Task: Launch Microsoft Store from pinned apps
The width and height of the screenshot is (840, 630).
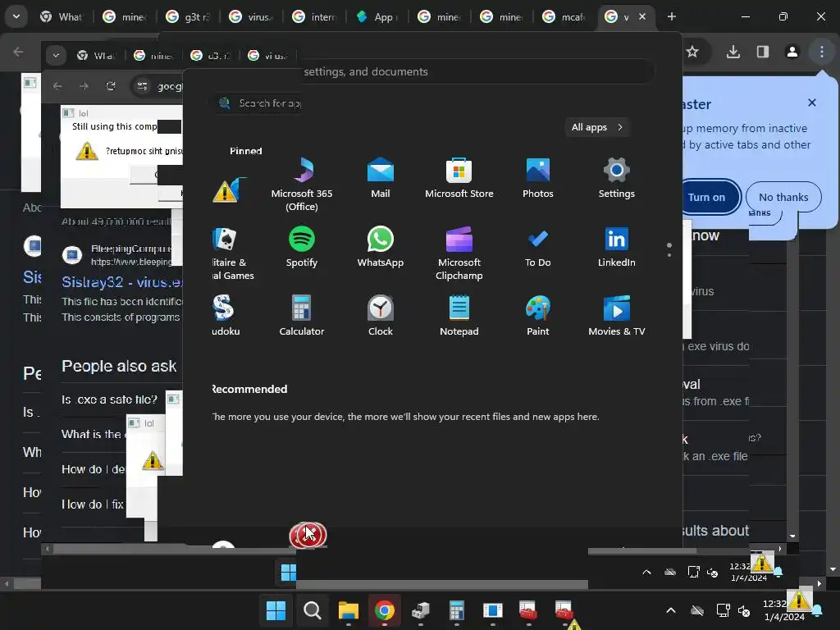Action: [x=459, y=178]
